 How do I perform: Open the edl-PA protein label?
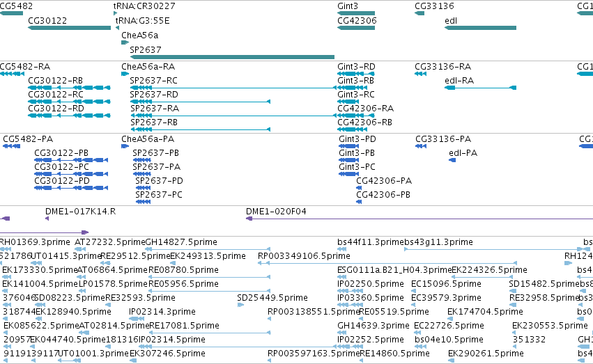(x=463, y=153)
